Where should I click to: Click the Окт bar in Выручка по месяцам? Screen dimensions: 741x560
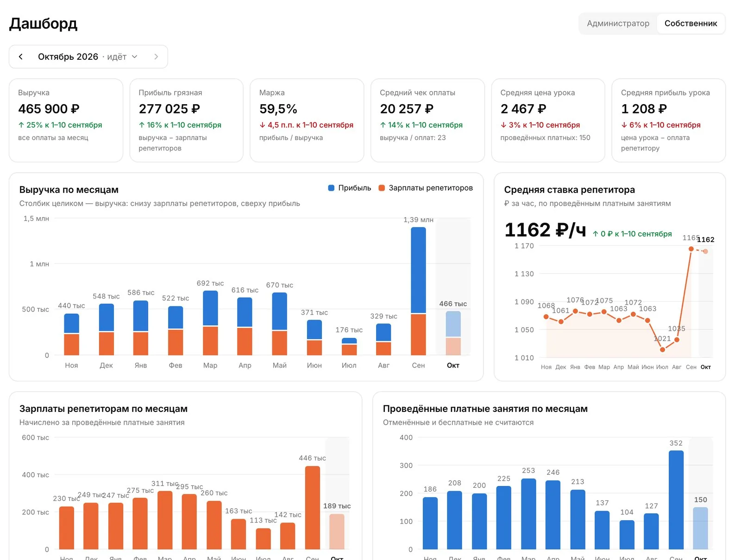click(x=453, y=333)
